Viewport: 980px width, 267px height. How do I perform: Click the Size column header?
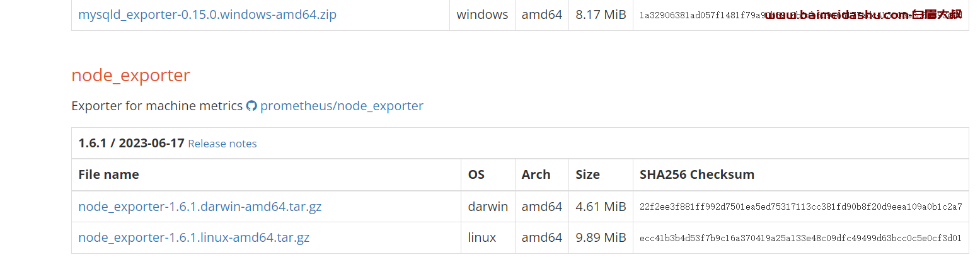coord(587,174)
